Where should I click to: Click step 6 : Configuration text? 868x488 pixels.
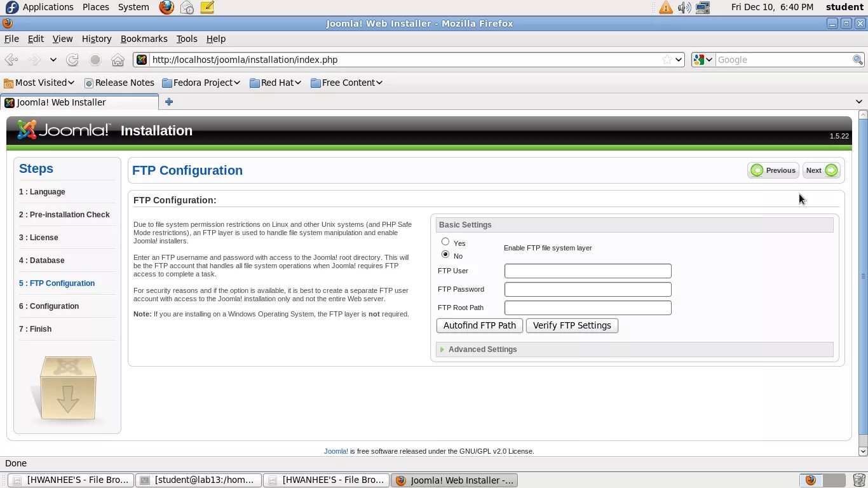pos(49,306)
